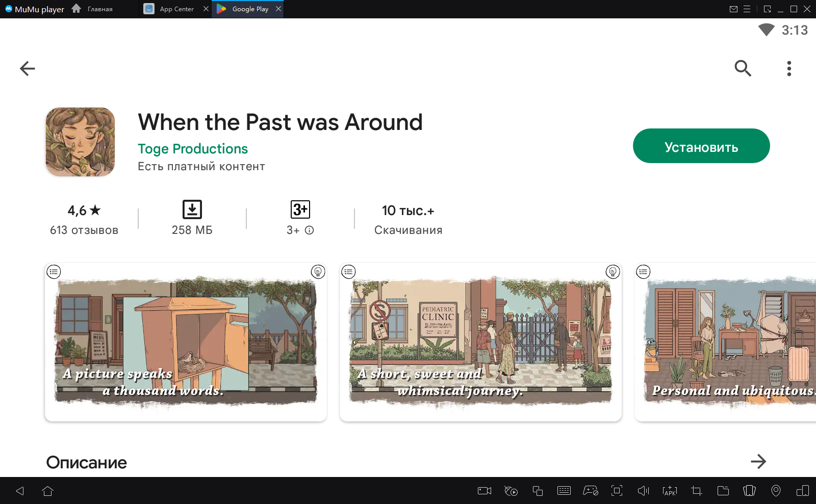Viewport: 816px width, 504px height.
Task: Go back using the Play Store arrow
Action: click(x=28, y=68)
